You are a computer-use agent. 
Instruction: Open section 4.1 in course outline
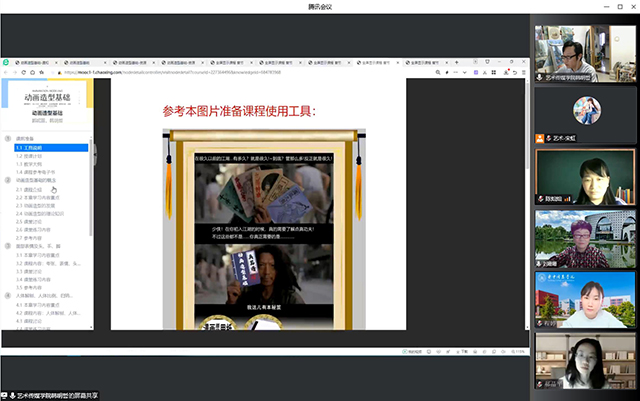pos(38,305)
